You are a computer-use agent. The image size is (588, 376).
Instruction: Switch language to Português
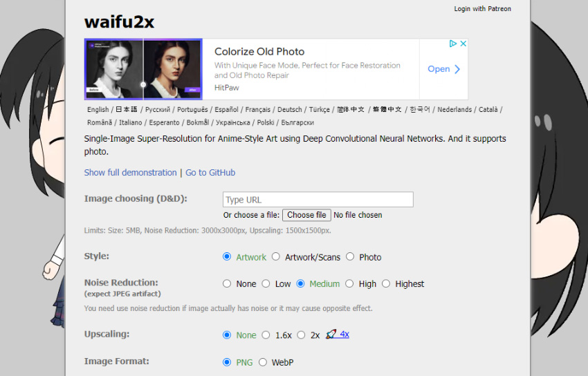click(x=192, y=110)
